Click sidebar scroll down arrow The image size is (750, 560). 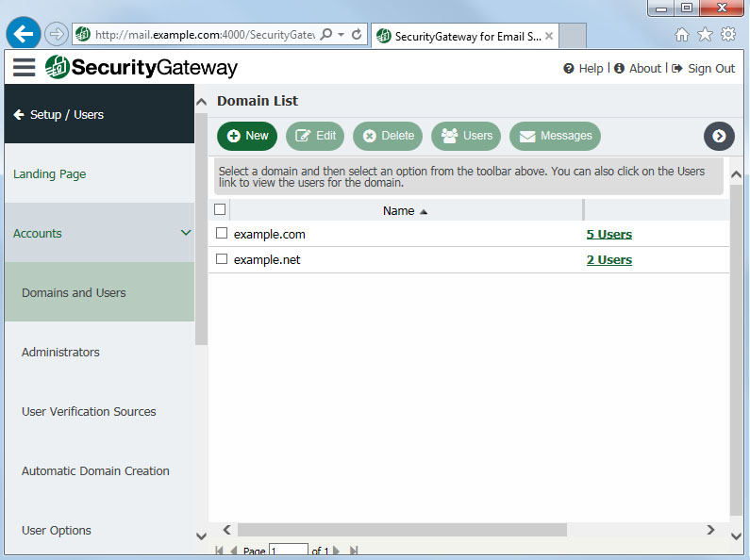201,536
